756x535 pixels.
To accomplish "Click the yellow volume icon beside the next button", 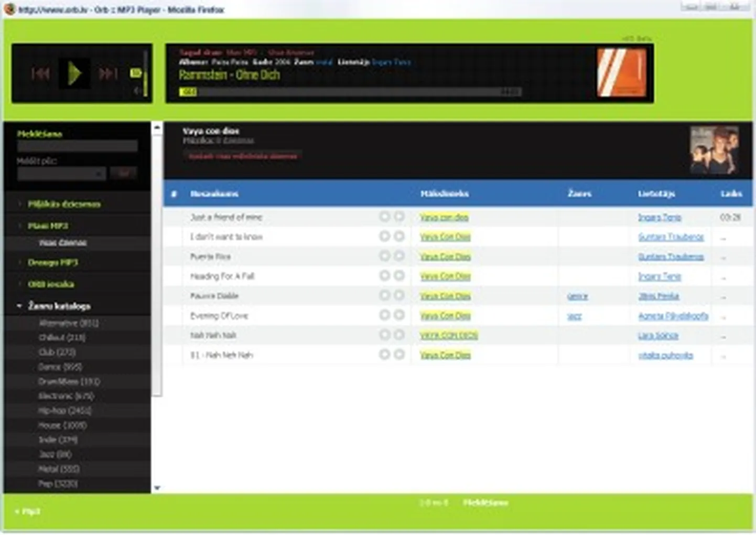I will point(135,73).
